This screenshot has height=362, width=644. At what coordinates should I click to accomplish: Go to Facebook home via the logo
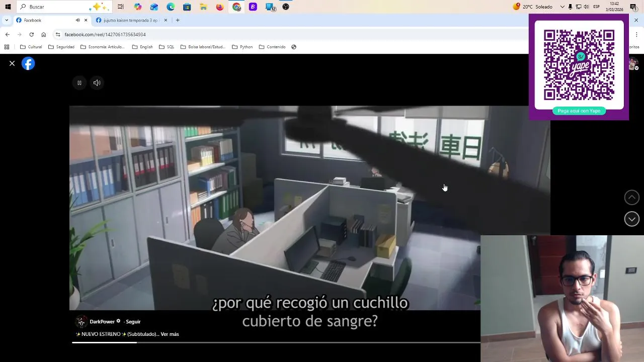point(28,63)
